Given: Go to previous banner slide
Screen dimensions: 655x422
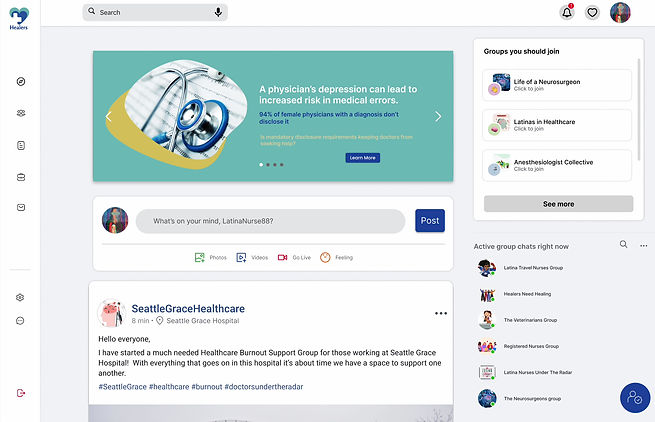Looking at the screenshot, I should (x=109, y=117).
